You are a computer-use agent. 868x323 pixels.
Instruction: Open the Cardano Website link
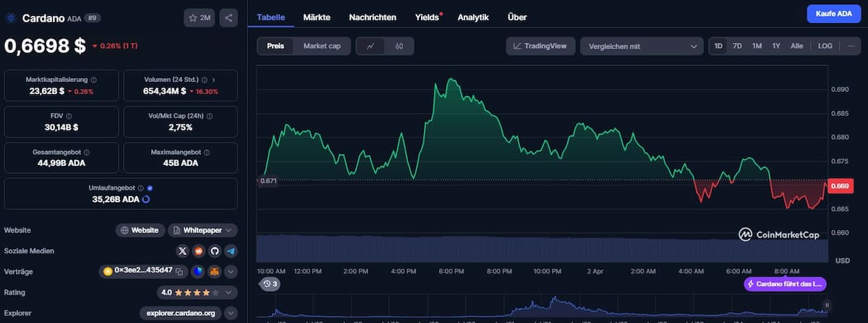140,230
